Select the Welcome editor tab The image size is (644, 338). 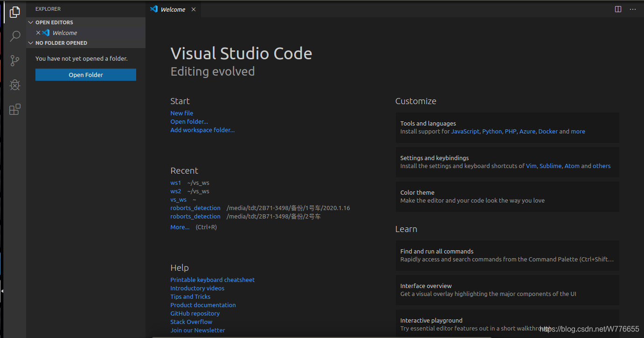click(173, 9)
